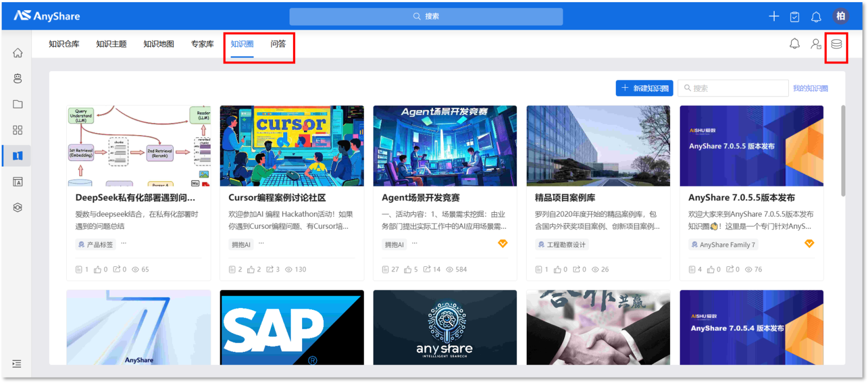Click the orange badge on AnyShare 7.0.5.5版本发布 card
The width and height of the screenshot is (868, 383).
(809, 244)
